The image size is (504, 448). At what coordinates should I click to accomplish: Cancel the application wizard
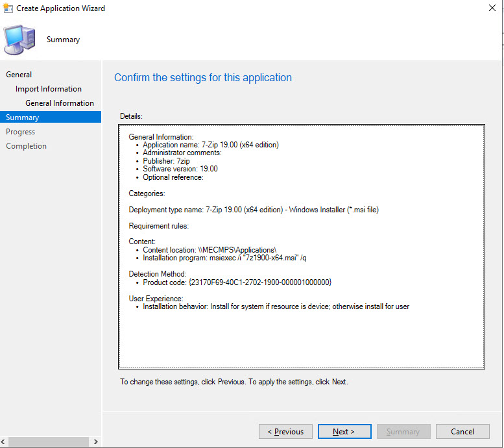462,432
